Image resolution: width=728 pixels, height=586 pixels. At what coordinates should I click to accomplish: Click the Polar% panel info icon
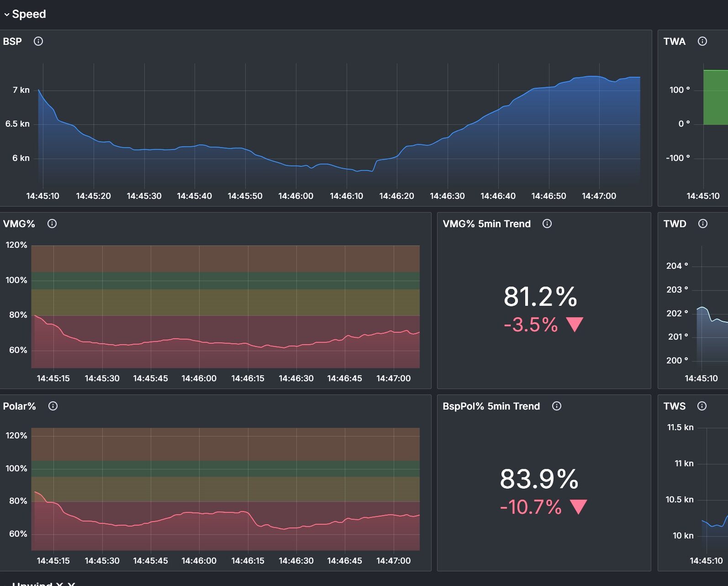(53, 406)
